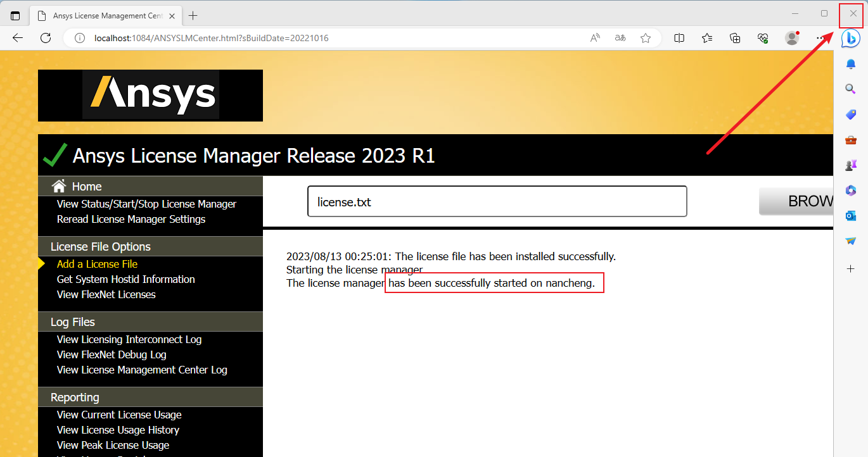Close the Ansys License Management Center tab
868x457 pixels.
point(172,16)
